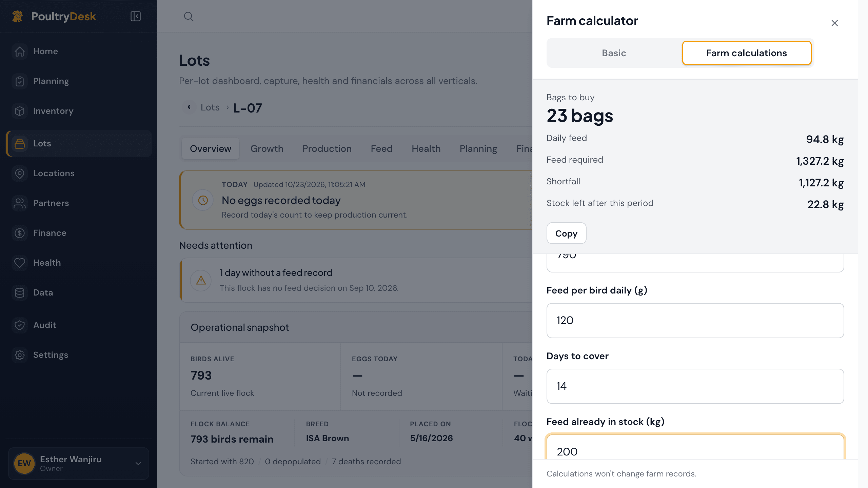Viewport: 868px width, 488px height.
Task: Click 7 deaths recorded text
Action: (366, 462)
